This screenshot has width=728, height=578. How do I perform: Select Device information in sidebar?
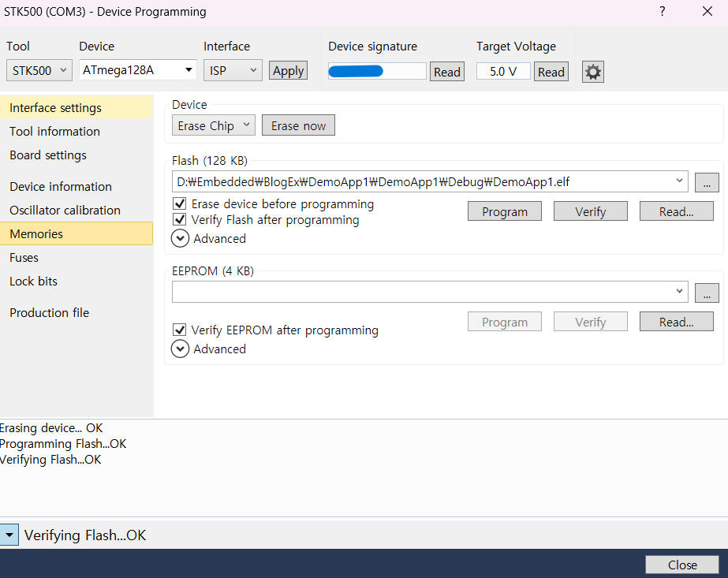(x=77, y=187)
